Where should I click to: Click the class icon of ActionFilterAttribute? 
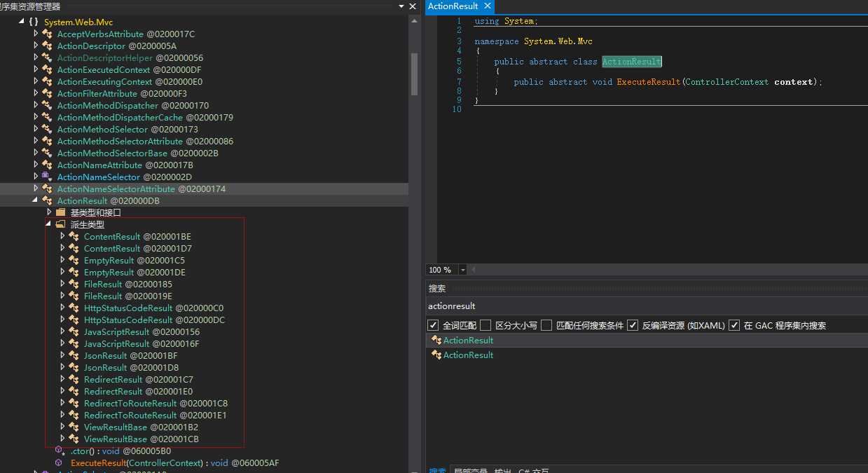(x=47, y=94)
